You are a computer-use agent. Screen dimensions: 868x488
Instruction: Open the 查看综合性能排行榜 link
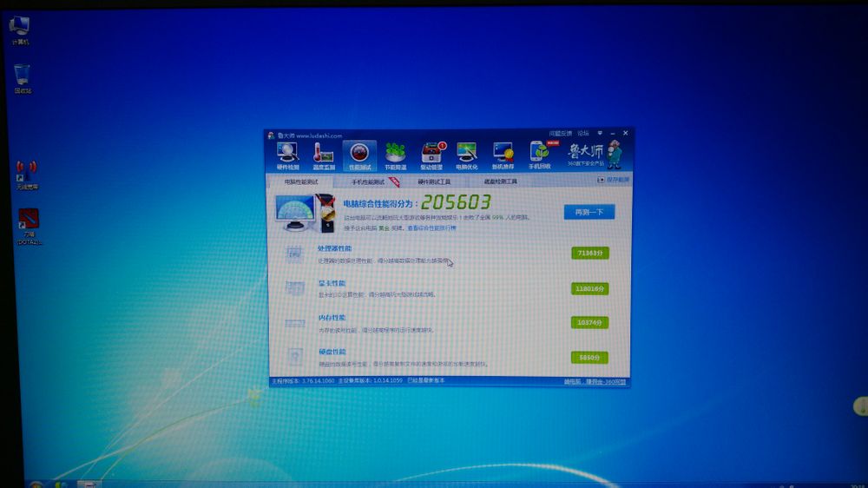pos(431,228)
